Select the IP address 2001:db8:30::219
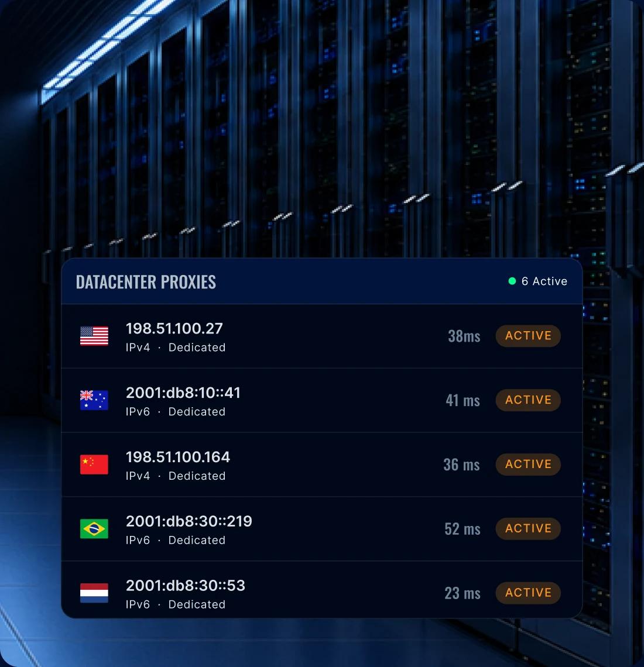The image size is (644, 667). tap(189, 521)
